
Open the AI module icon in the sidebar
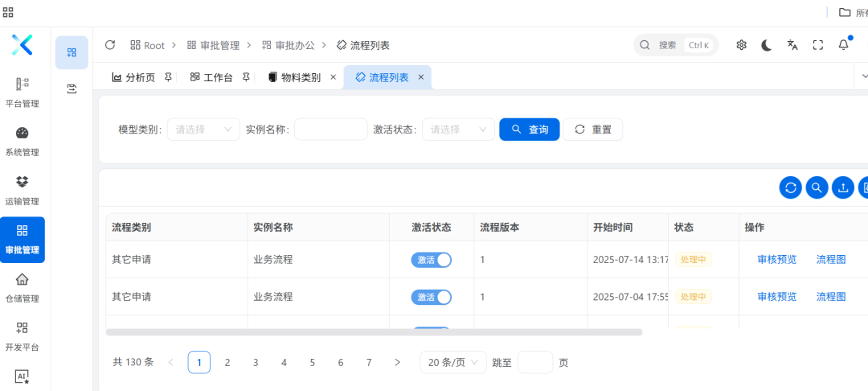coord(23,377)
